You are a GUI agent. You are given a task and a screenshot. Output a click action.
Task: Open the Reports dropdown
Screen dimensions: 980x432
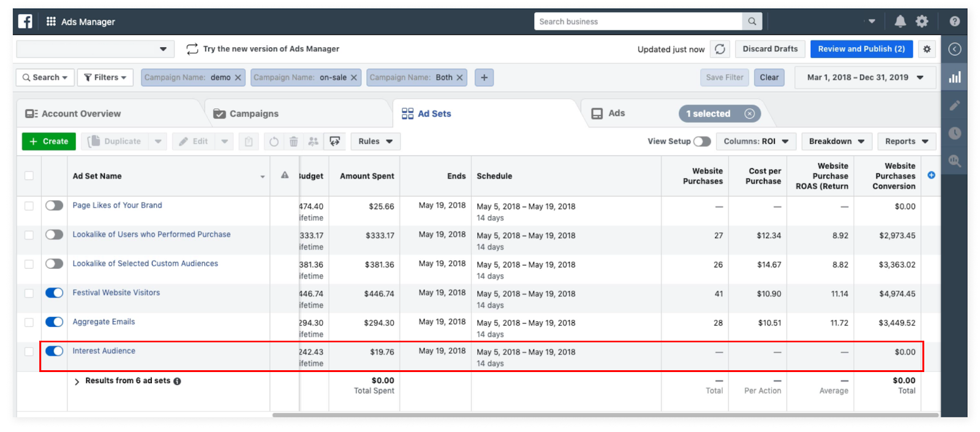(907, 141)
